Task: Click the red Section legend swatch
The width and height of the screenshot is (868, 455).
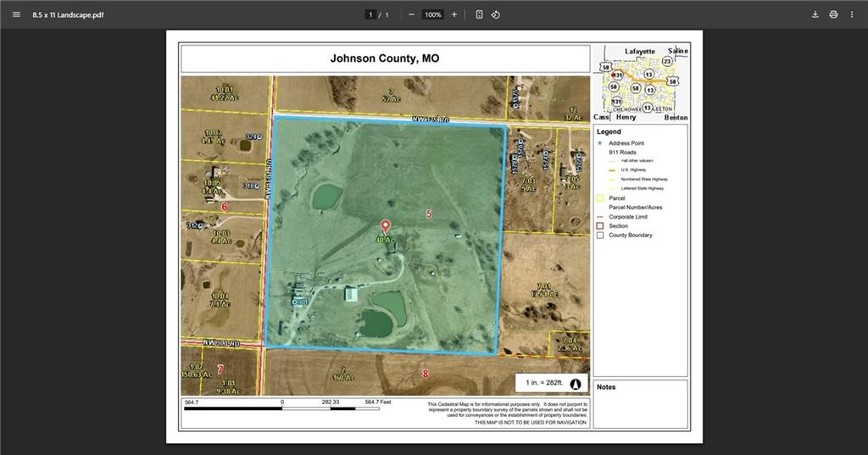Action: coord(600,226)
